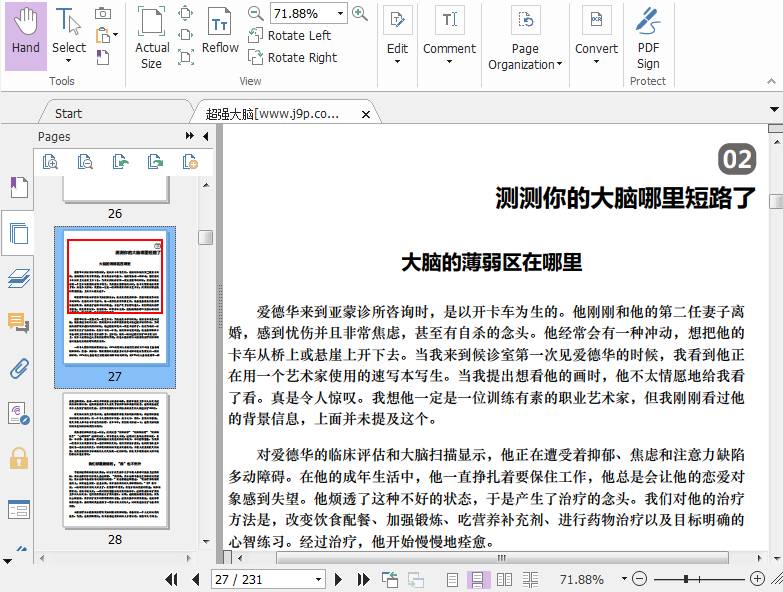Open the Security lock panel

(18, 458)
